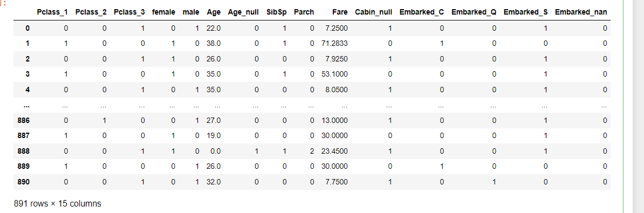Select the Pclass_2 column header
The height and width of the screenshot is (213, 644).
pyautogui.click(x=91, y=12)
